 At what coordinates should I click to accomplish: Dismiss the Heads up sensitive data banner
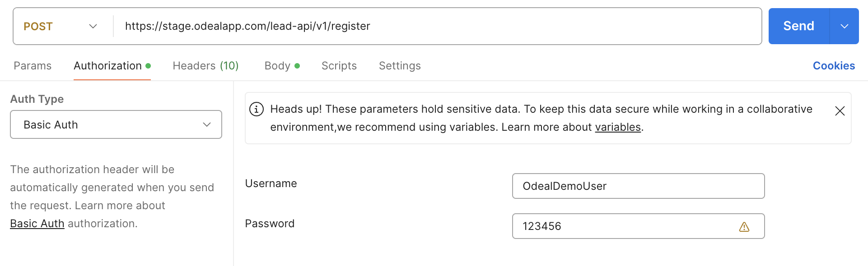point(840,111)
